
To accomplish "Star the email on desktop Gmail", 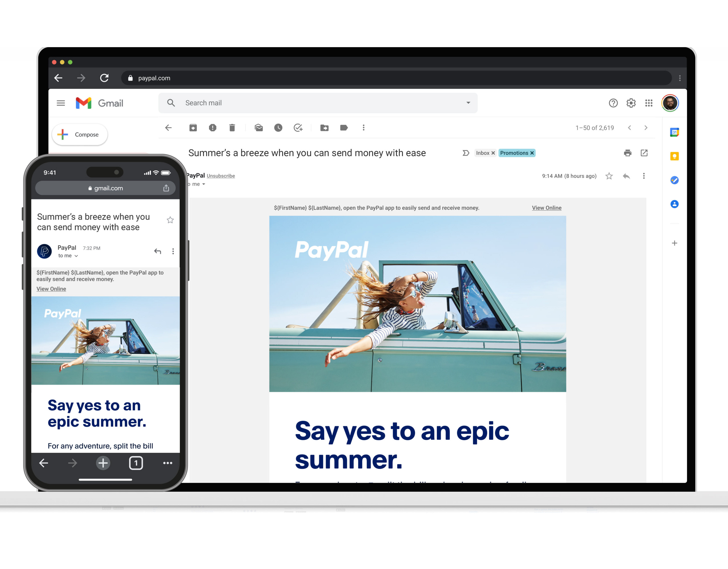I will point(609,176).
